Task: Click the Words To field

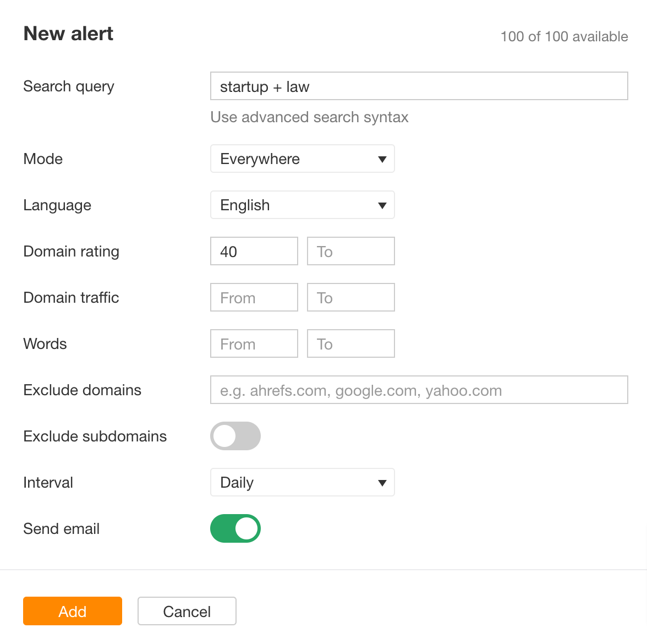Action: coord(350,343)
